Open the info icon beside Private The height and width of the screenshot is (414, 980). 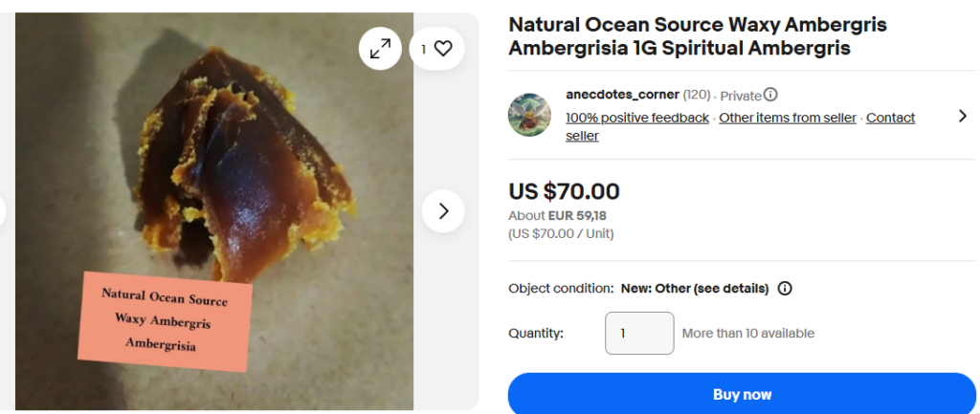(x=770, y=95)
